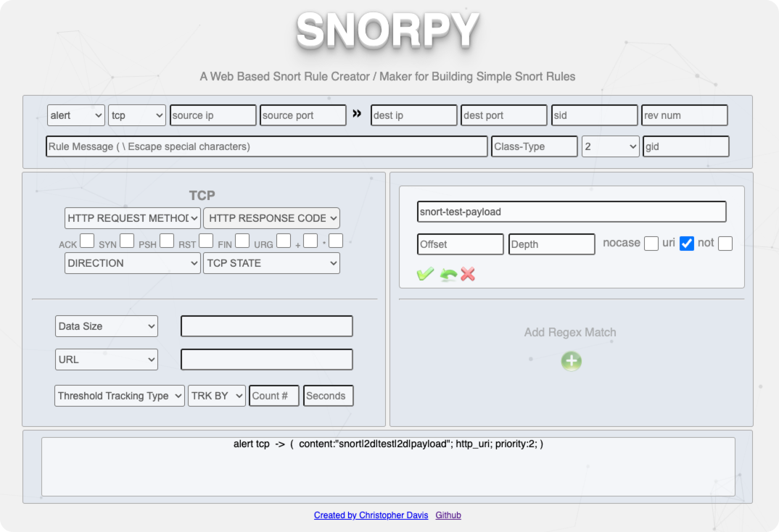Tick the ACK flag checkbox
Viewport: 779px width, 532px height.
pyautogui.click(x=87, y=241)
